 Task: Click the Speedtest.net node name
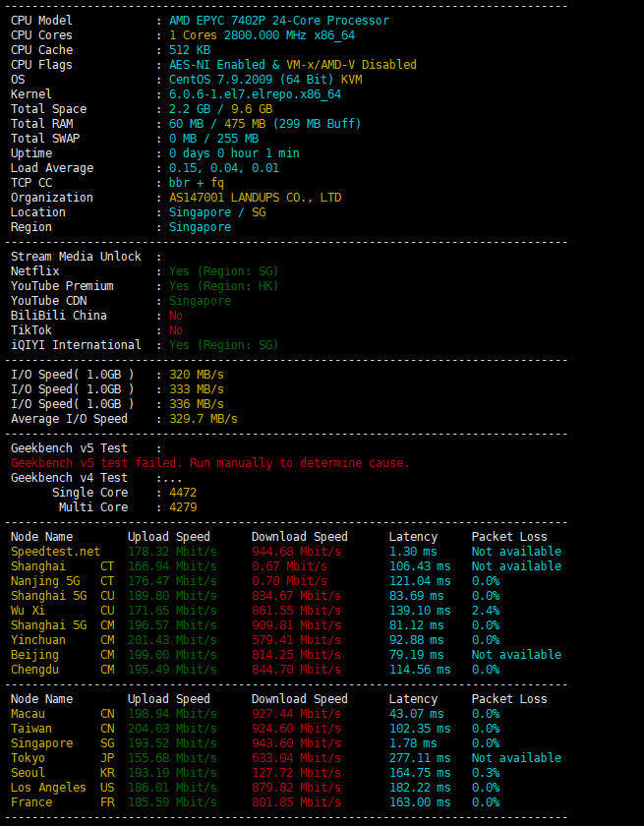click(55, 552)
